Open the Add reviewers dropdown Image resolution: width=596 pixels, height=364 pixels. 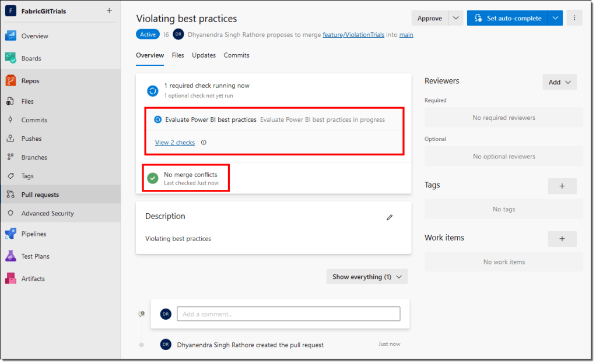coord(559,82)
